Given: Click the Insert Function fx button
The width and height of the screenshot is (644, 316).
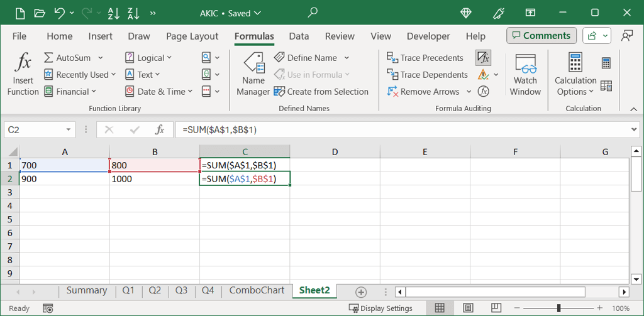Looking at the screenshot, I should [x=23, y=75].
